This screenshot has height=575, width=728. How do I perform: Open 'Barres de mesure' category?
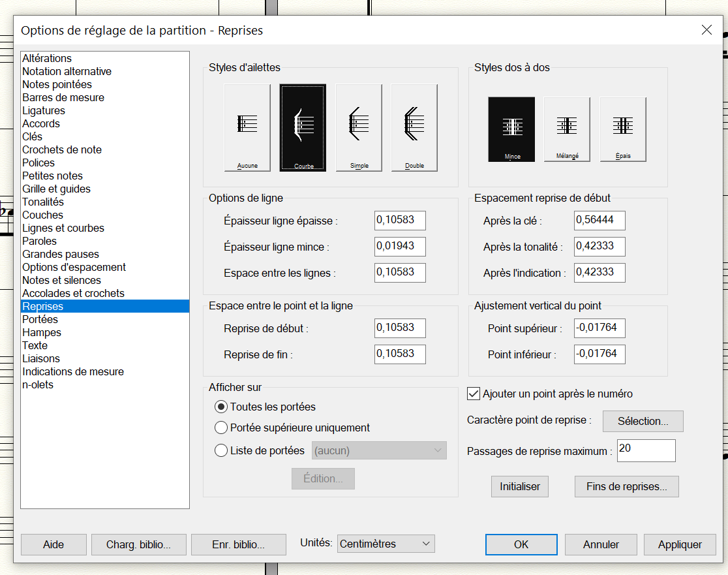point(63,97)
